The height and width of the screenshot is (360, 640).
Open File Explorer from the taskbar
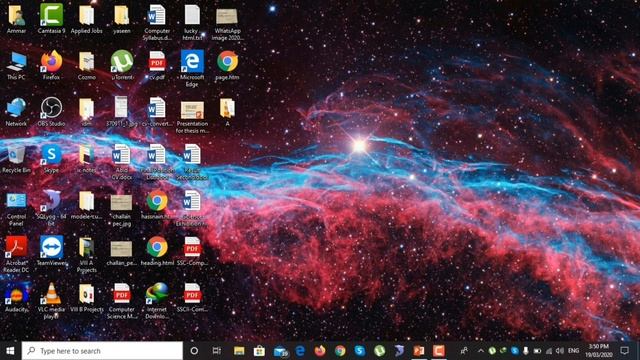pyautogui.click(x=239, y=351)
